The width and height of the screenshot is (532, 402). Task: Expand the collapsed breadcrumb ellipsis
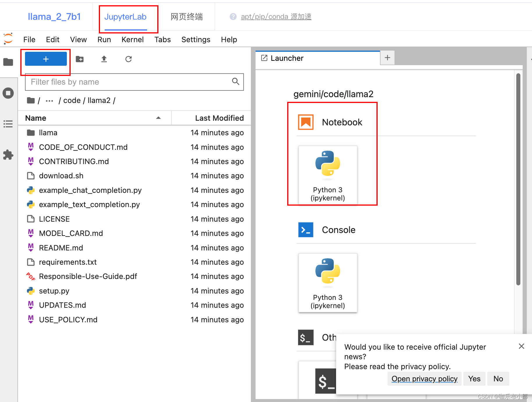[x=49, y=101]
